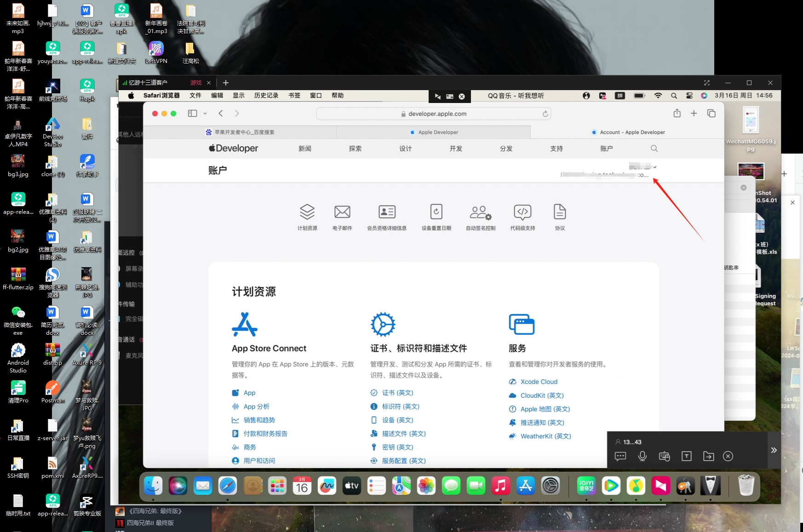Toggle the Safari sidebar
Image resolution: width=803 pixels, height=532 pixels.
click(x=192, y=114)
